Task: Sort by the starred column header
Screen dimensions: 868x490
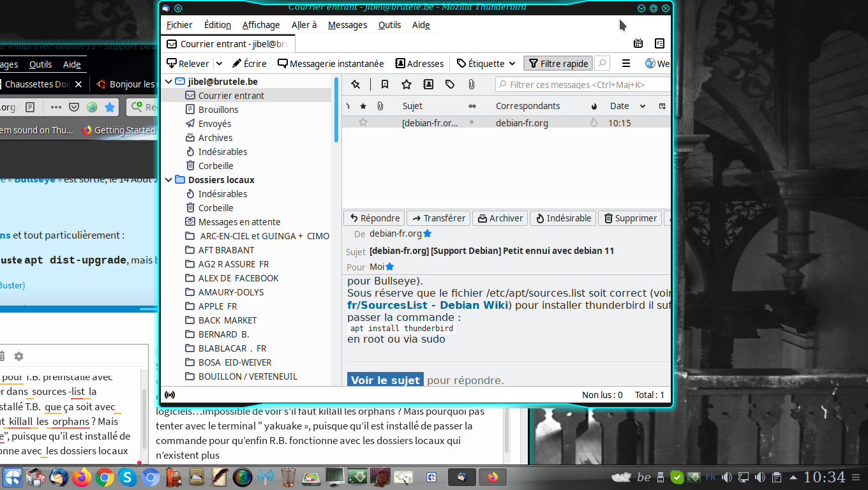Action: point(363,106)
